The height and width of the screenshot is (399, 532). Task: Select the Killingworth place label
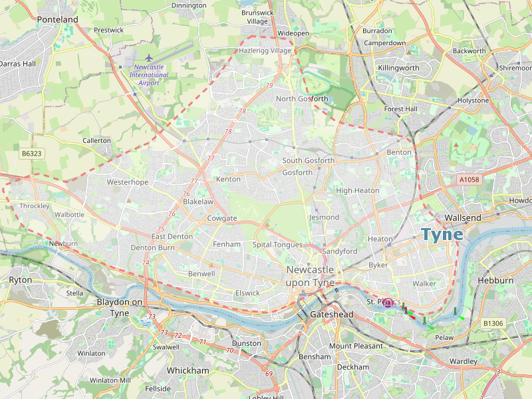tap(398, 68)
